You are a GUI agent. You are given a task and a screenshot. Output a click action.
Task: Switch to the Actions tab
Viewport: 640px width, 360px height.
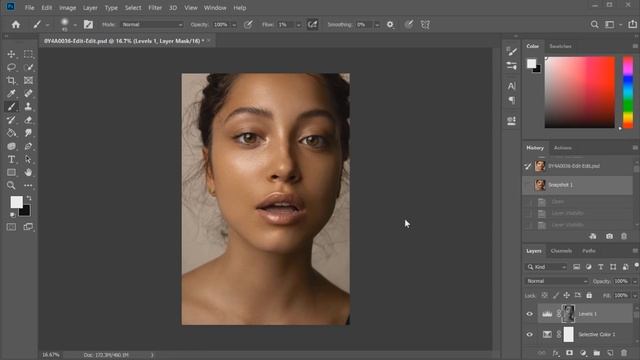562,148
